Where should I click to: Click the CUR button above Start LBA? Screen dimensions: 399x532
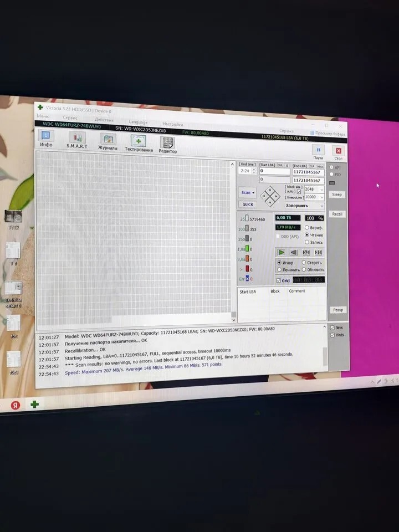pos(279,165)
